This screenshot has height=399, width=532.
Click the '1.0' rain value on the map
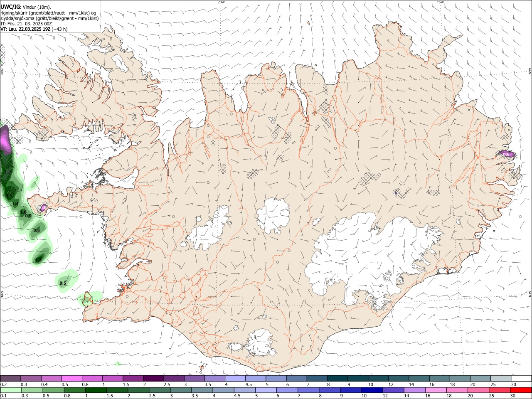coord(23,212)
